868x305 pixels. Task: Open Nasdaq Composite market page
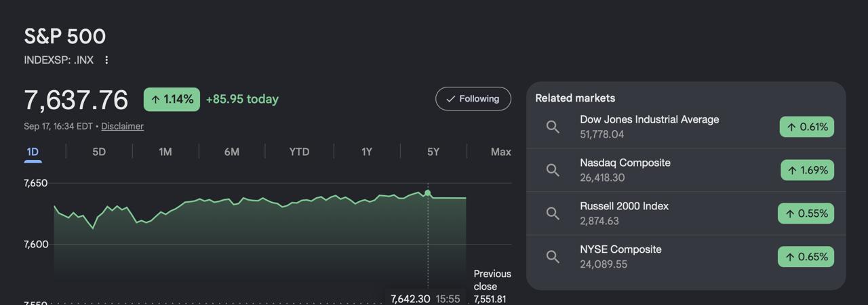coord(686,170)
